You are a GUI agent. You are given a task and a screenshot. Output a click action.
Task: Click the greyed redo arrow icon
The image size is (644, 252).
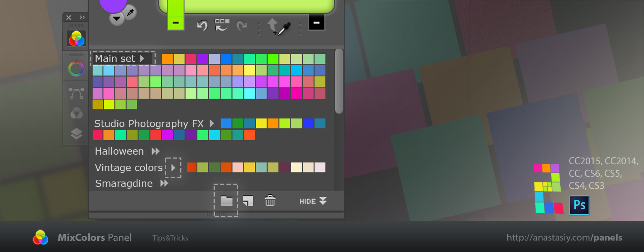tap(242, 25)
